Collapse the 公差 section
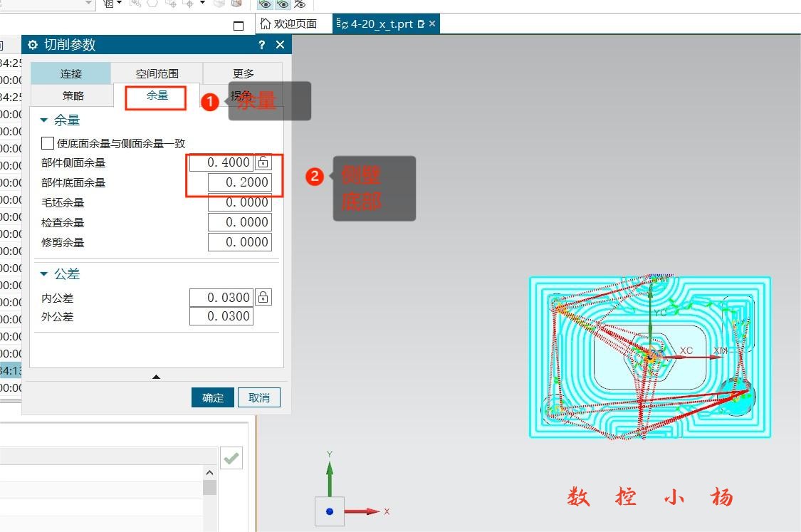Image resolution: width=801 pixels, height=532 pixels. point(44,274)
